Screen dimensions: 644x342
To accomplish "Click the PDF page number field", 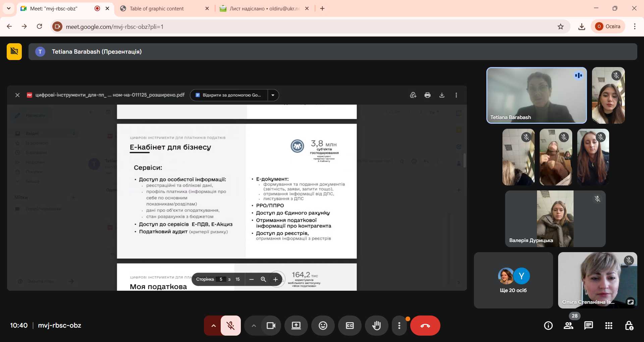I will pos(221,279).
